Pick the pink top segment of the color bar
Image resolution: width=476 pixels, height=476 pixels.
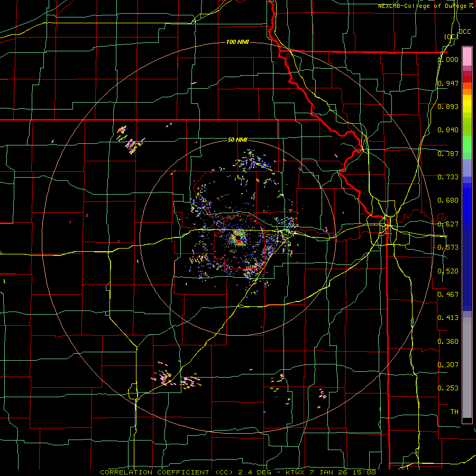point(467,56)
